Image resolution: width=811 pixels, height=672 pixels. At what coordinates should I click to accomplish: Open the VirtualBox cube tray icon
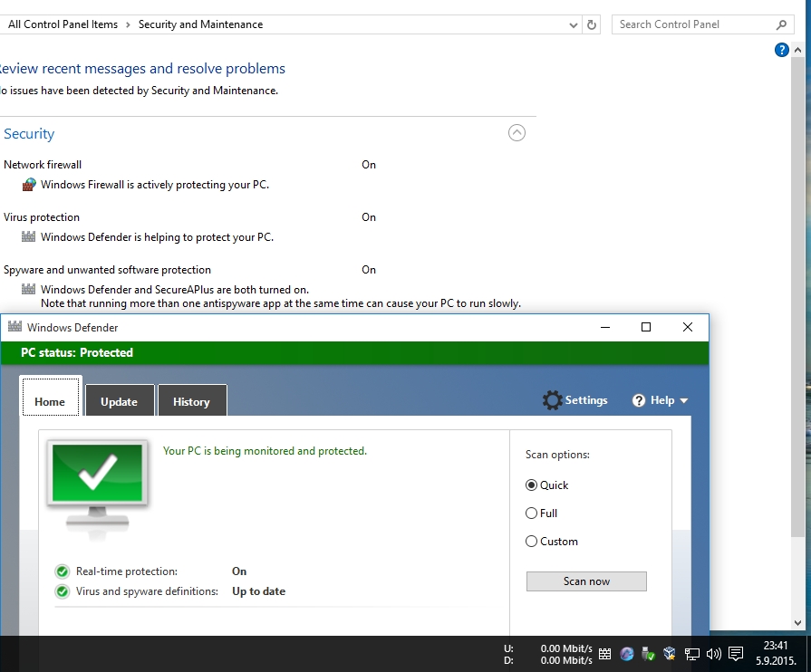670,654
